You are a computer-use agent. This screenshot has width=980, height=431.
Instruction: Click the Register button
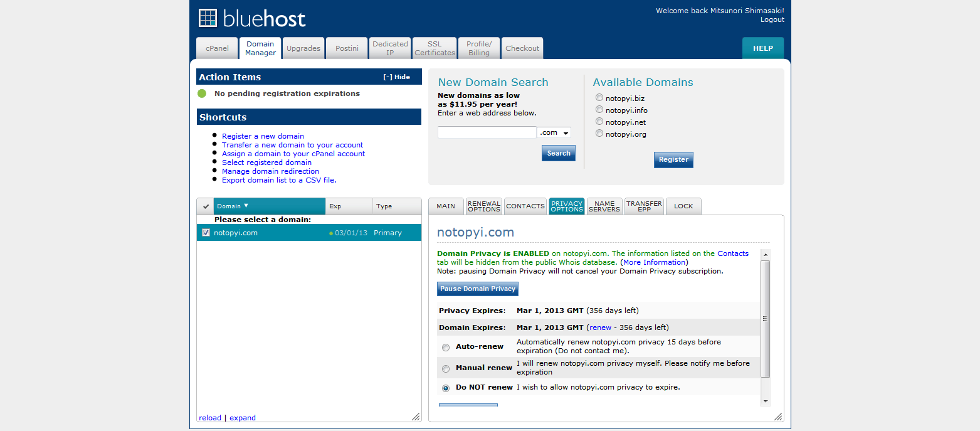(x=673, y=159)
